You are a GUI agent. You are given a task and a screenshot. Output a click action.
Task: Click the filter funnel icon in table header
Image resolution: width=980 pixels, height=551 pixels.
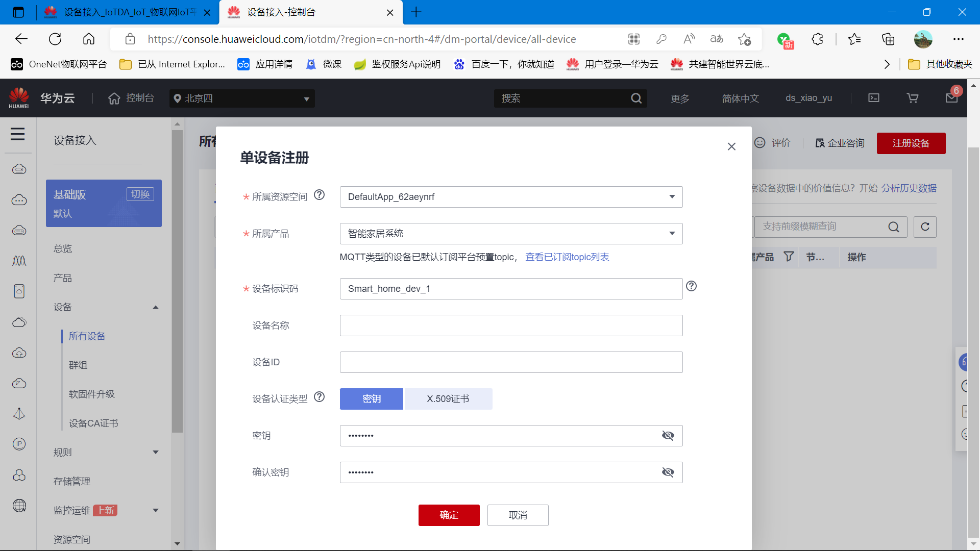(x=789, y=257)
